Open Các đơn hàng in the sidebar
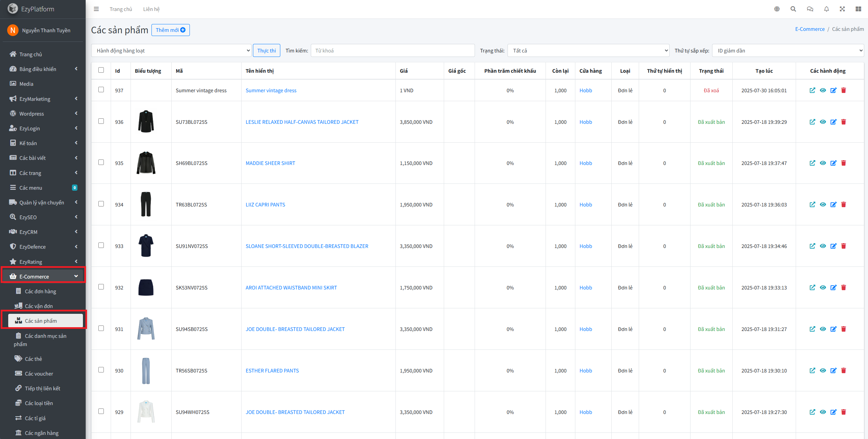 (x=40, y=291)
